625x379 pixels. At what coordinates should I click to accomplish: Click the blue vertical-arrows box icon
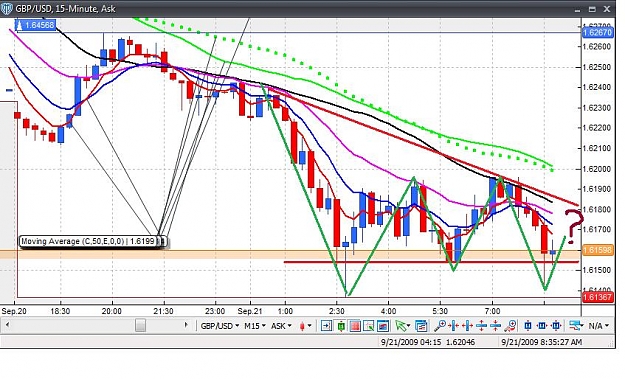click(x=528, y=326)
